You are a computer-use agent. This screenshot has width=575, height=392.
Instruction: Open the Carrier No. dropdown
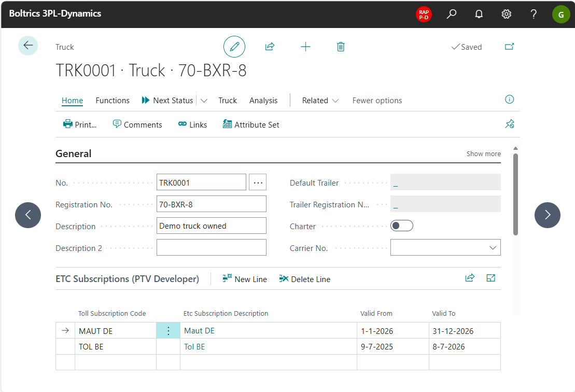(x=493, y=248)
